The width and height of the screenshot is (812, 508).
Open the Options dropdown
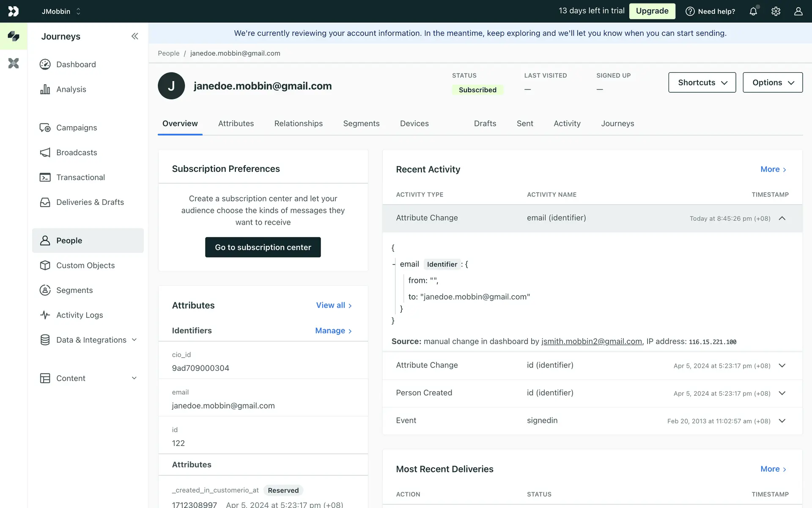pos(773,83)
